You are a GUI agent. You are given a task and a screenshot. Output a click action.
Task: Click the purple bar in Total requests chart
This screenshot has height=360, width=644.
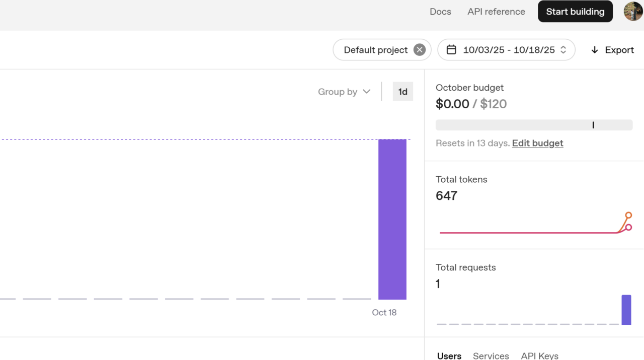[x=626, y=310]
